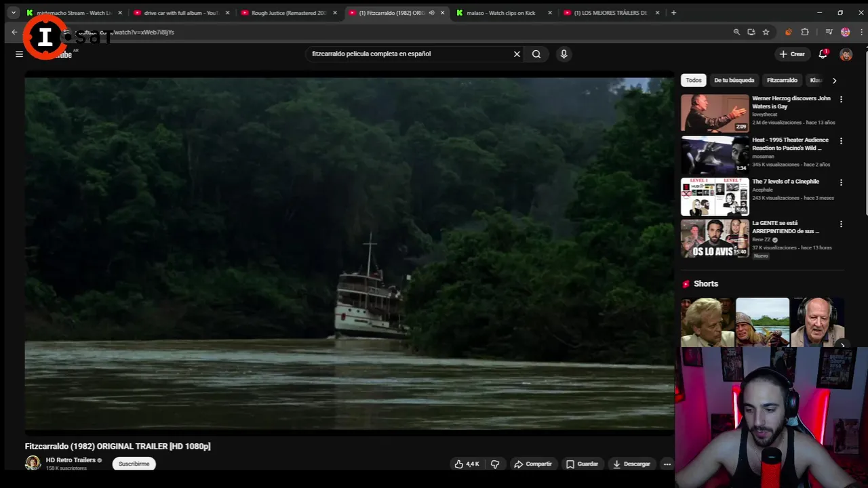
Task: Click the search magnifier button
Action: click(536, 54)
